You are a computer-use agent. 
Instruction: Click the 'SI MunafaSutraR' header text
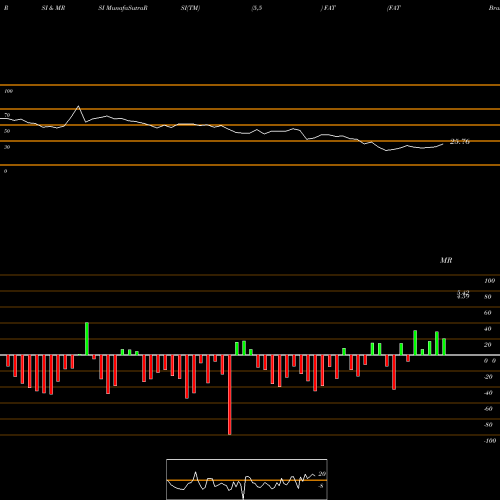(123, 8)
